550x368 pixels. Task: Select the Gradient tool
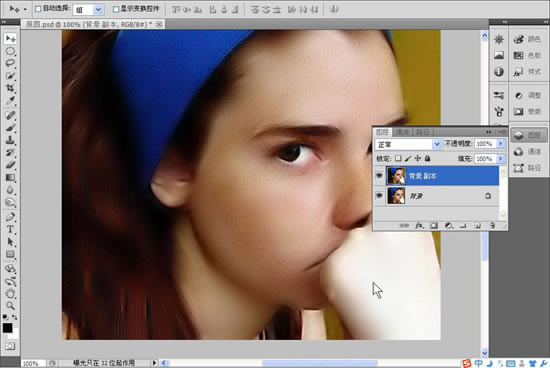pos(10,178)
